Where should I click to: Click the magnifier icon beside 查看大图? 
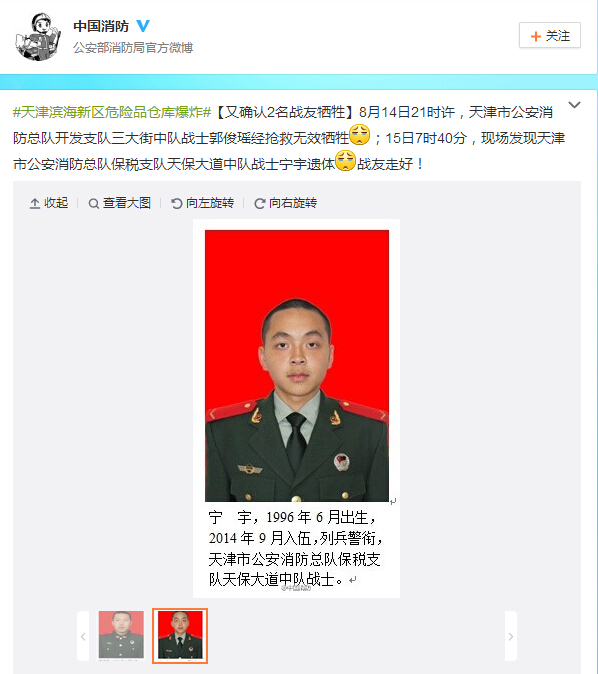pyautogui.click(x=93, y=204)
